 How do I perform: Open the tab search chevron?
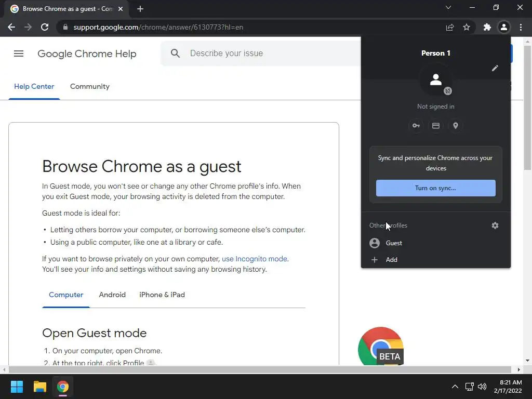click(x=448, y=7)
